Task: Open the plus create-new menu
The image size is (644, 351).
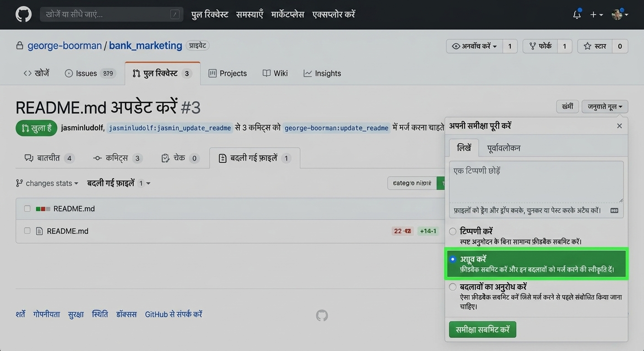Action: pyautogui.click(x=596, y=15)
